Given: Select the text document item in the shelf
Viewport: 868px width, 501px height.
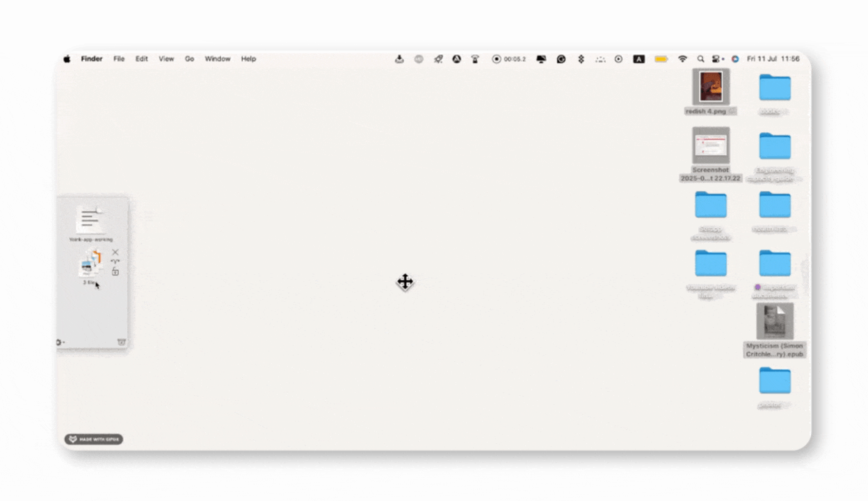Looking at the screenshot, I should (90, 221).
